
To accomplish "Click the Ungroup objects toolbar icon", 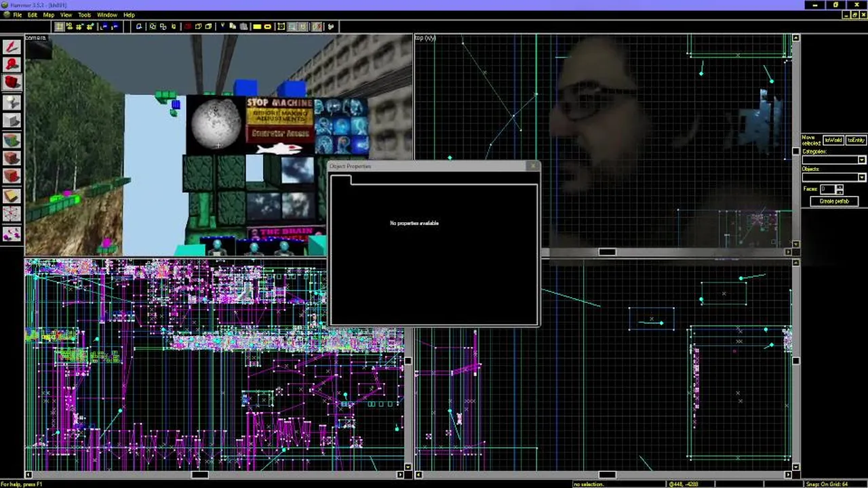I will tap(163, 26).
